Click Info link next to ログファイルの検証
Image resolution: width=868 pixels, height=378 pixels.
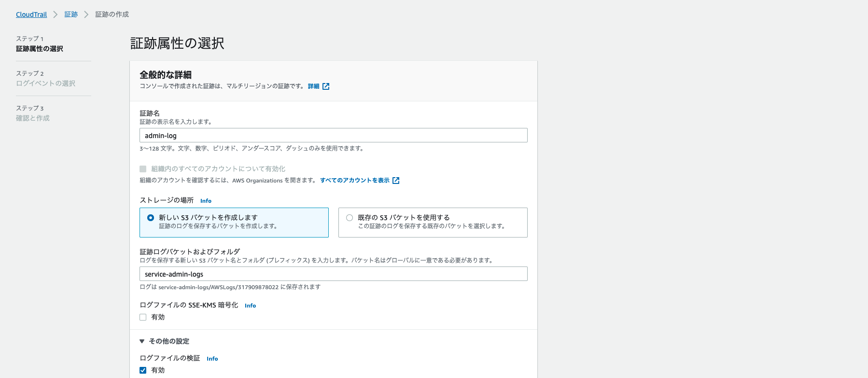(212, 359)
